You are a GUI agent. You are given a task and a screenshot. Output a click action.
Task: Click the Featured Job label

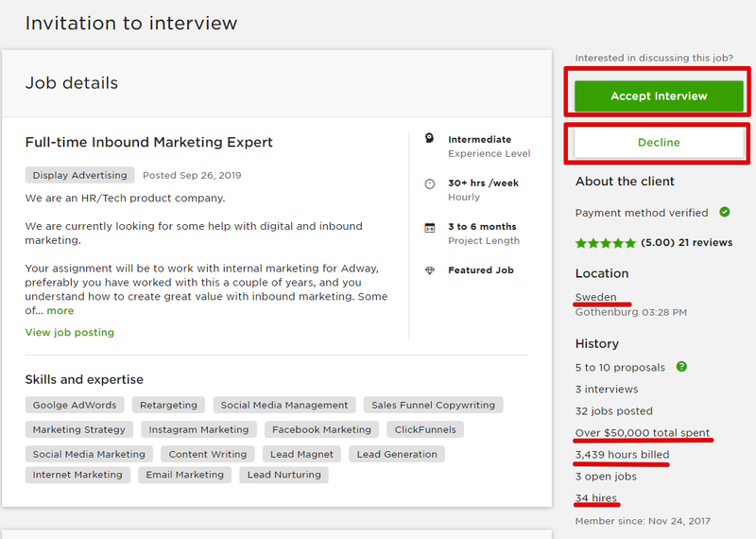click(481, 270)
